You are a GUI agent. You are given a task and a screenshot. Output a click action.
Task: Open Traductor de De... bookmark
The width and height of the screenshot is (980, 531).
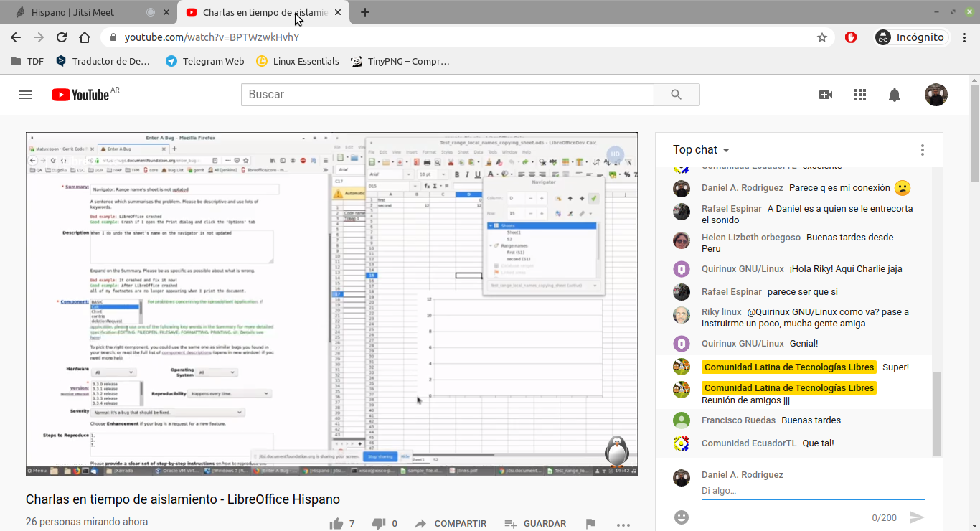(103, 61)
